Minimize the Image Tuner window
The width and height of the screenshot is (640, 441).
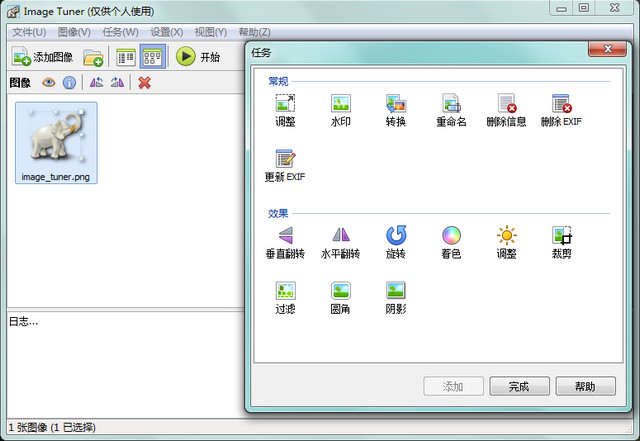click(562, 9)
